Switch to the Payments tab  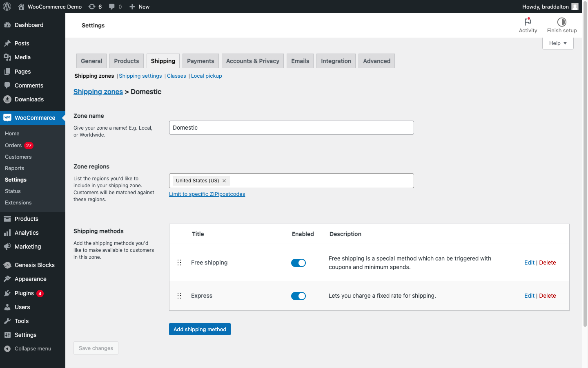[200, 61]
